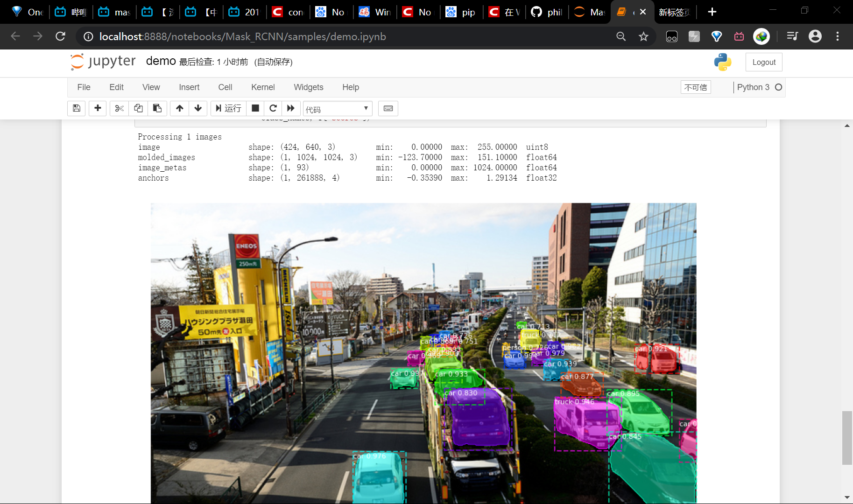Click the detection result output image
The image size is (853, 504).
click(x=423, y=353)
